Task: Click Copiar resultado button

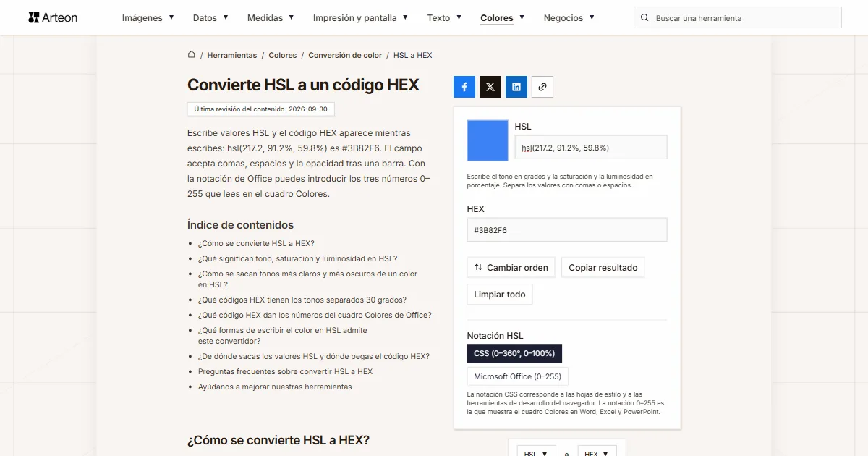Action: [603, 267]
